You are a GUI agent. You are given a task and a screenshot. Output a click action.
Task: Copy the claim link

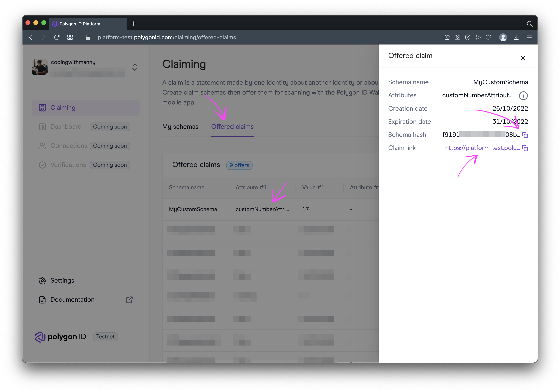point(525,148)
